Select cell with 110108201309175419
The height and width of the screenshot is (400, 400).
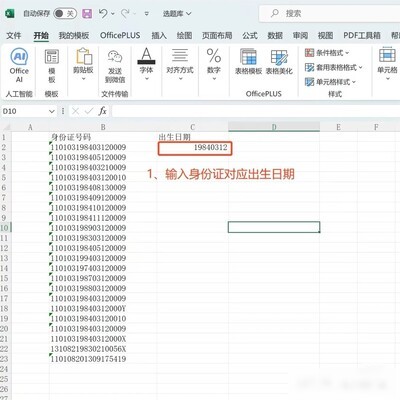coord(103,359)
